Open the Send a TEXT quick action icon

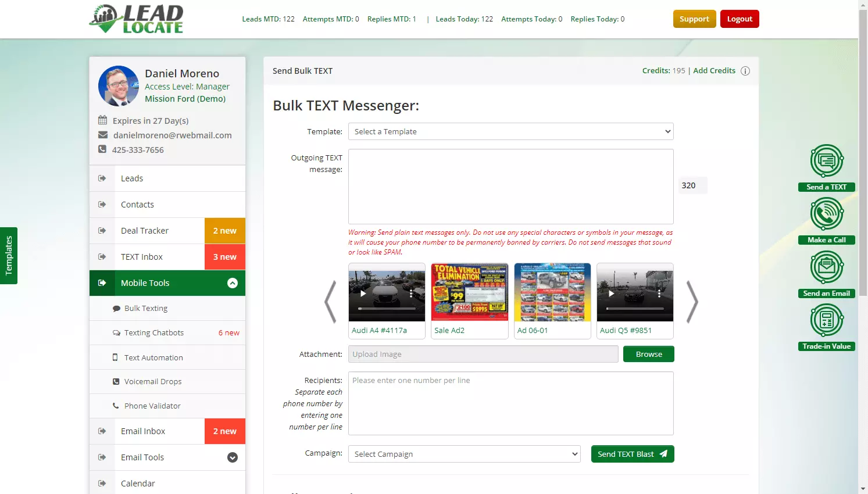pos(827,161)
